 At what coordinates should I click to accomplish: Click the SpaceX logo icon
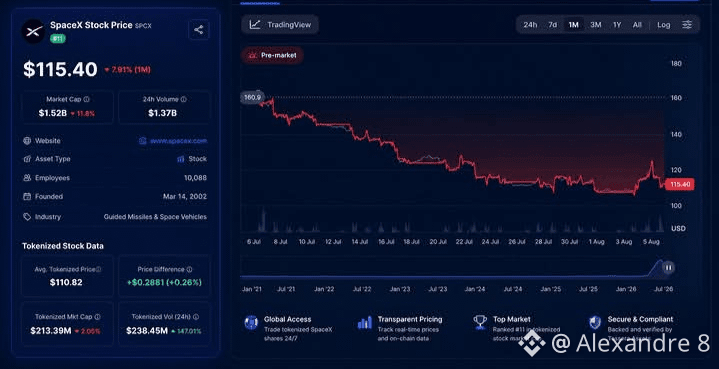tap(33, 32)
